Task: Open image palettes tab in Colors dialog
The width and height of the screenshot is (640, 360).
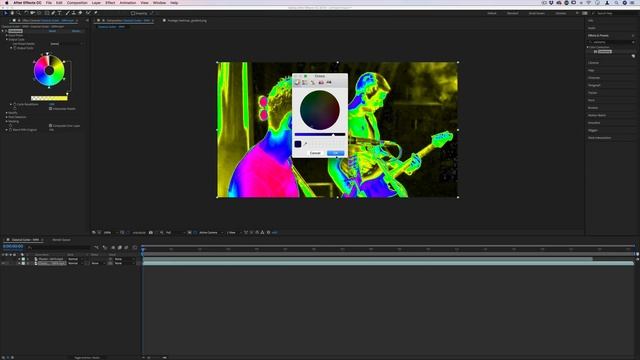Action: tap(321, 83)
